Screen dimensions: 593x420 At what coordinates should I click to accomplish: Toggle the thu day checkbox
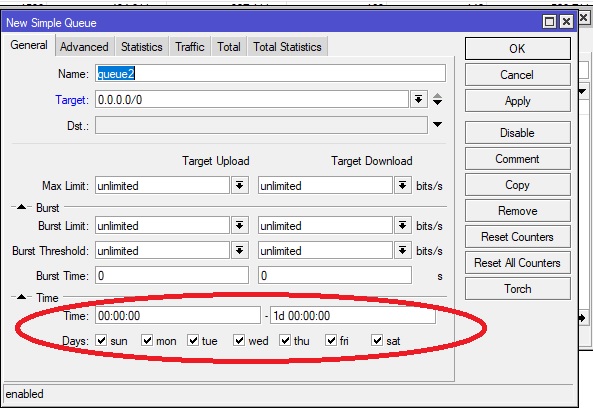pos(285,340)
